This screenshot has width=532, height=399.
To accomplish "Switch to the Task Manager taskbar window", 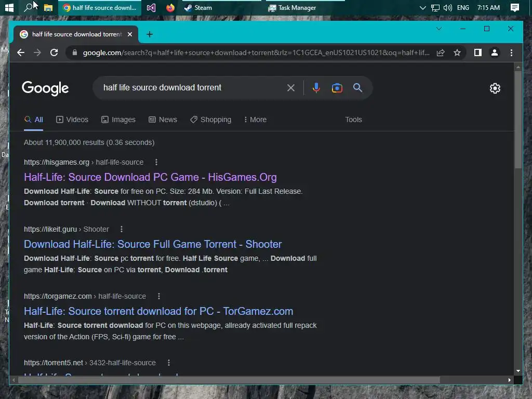I will (292, 7).
